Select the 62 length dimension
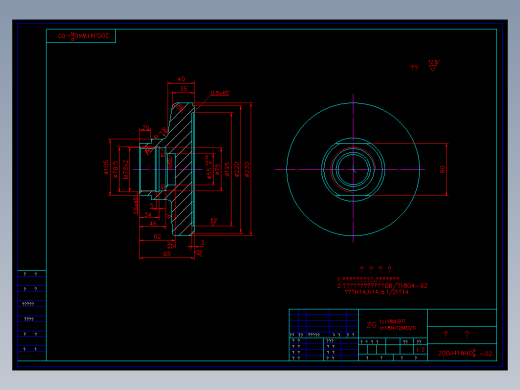The width and height of the screenshot is (520, 390). click(x=157, y=236)
